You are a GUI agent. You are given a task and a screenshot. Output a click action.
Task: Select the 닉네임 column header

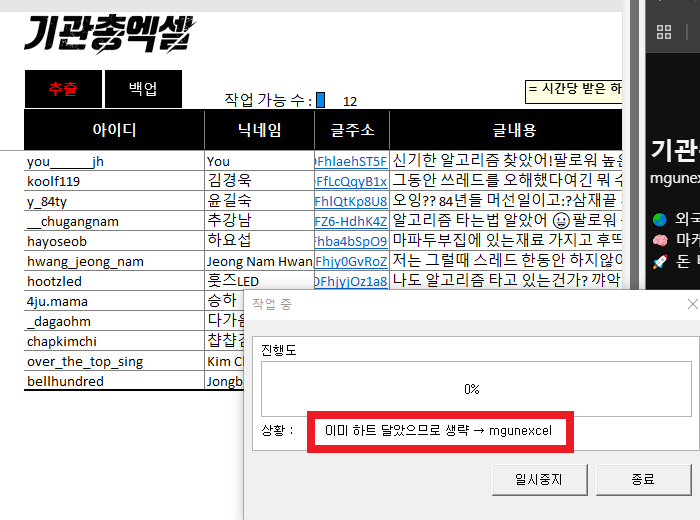coord(259,130)
